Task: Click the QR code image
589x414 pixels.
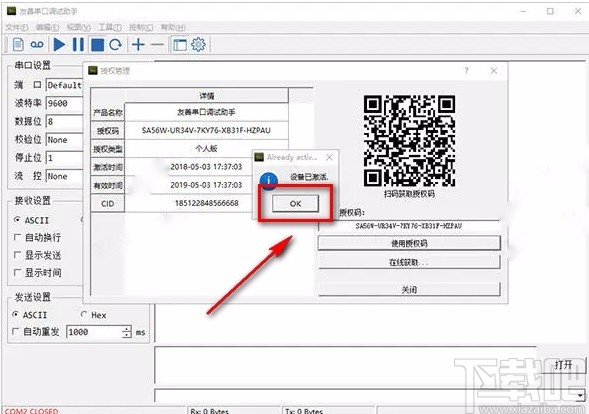Action: pyautogui.click(x=409, y=141)
